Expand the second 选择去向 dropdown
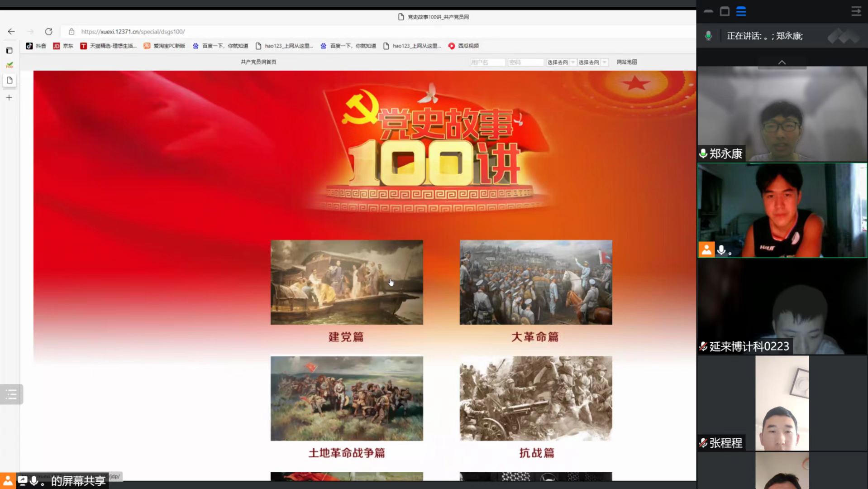The image size is (868, 489). click(592, 62)
